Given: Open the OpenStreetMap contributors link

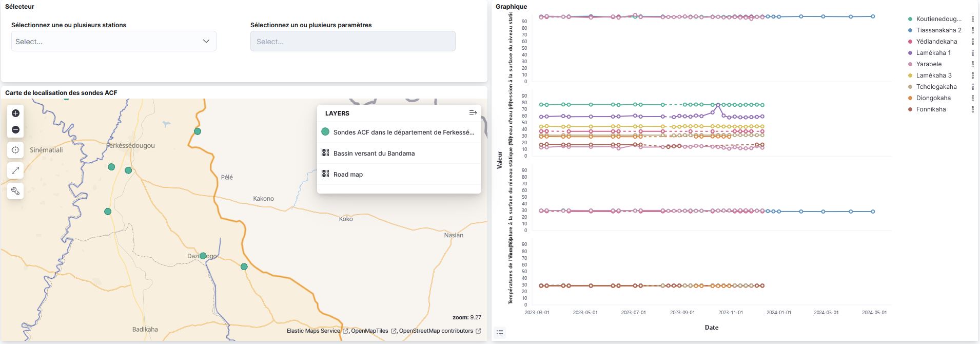Looking at the screenshot, I should pos(436,331).
